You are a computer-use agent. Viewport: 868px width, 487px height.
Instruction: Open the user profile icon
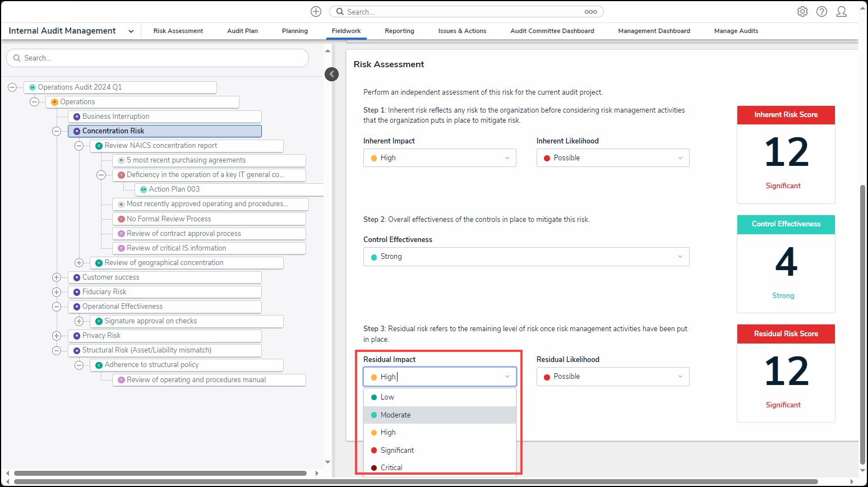pyautogui.click(x=841, y=12)
